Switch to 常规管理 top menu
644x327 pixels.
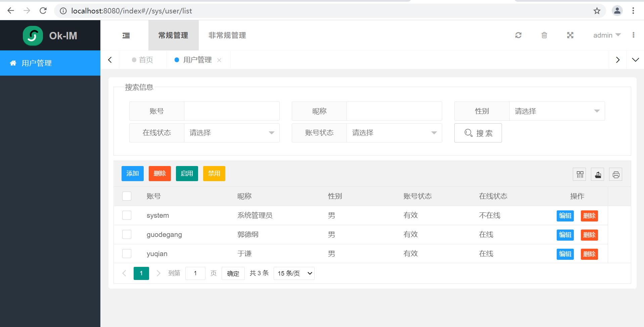point(173,35)
